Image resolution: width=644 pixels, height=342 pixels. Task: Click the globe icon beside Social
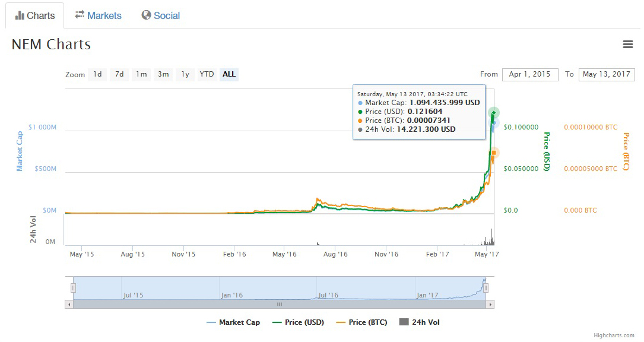click(146, 15)
